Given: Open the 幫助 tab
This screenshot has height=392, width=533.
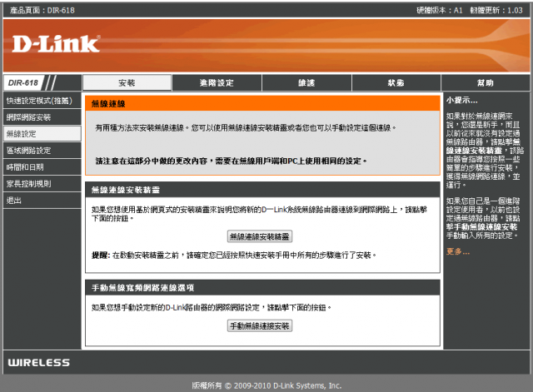Looking at the screenshot, I should tap(486, 82).
